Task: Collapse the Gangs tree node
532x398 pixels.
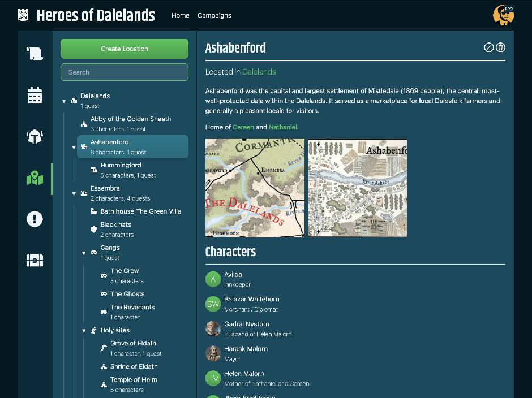Action: coord(84,253)
